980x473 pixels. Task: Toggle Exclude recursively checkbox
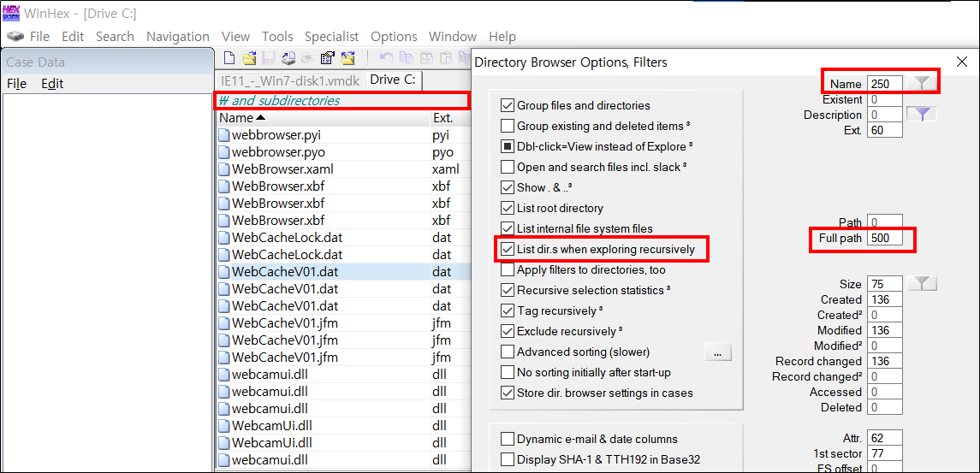point(507,331)
